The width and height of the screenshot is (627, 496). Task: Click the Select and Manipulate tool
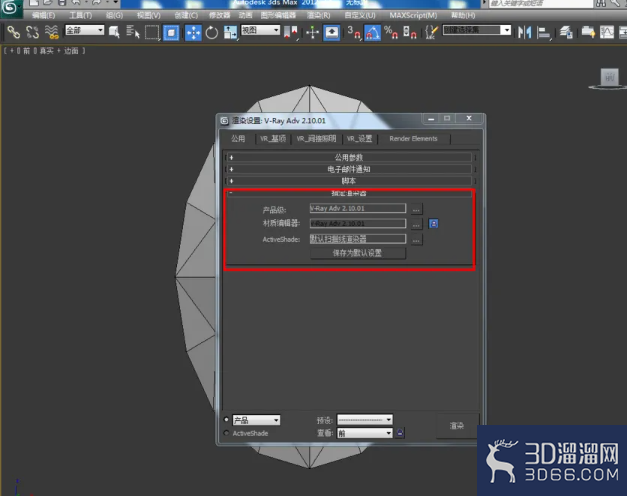(x=312, y=32)
